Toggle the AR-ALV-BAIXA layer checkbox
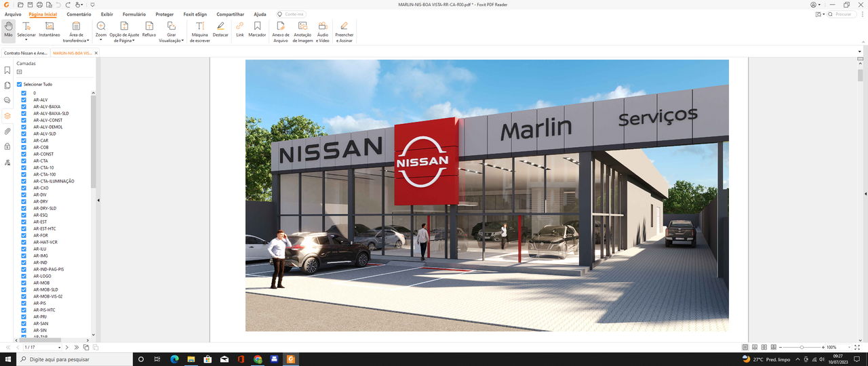The image size is (868, 366). click(24, 106)
